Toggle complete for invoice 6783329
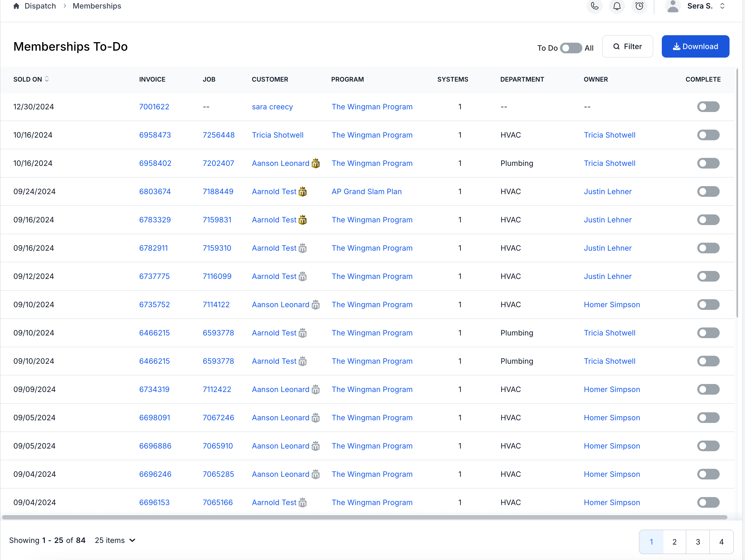The height and width of the screenshot is (560, 745). [708, 220]
